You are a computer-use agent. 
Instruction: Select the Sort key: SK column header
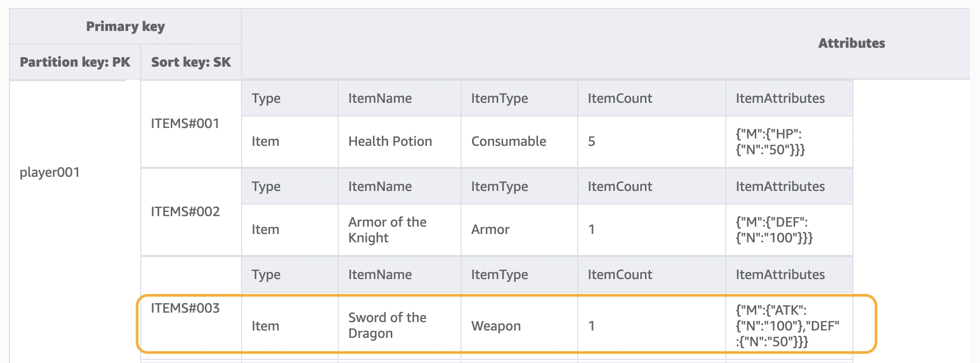(x=191, y=62)
